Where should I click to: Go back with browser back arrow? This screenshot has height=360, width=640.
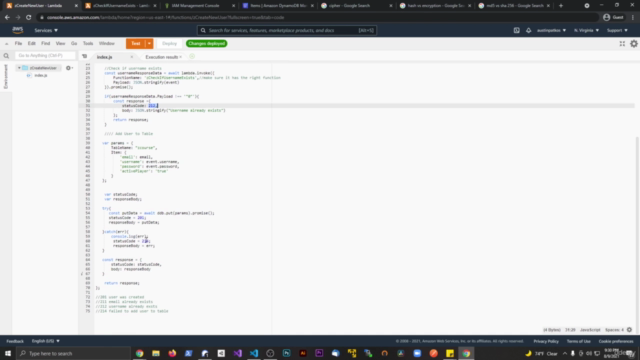tap(7, 18)
